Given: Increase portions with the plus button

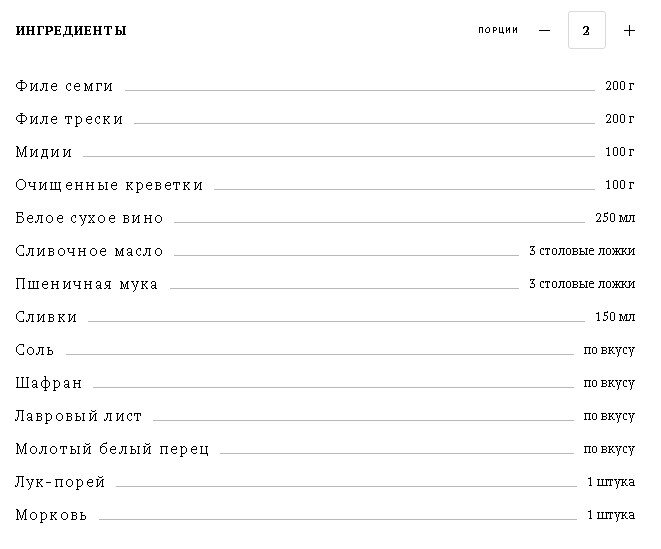Looking at the screenshot, I should (629, 30).
